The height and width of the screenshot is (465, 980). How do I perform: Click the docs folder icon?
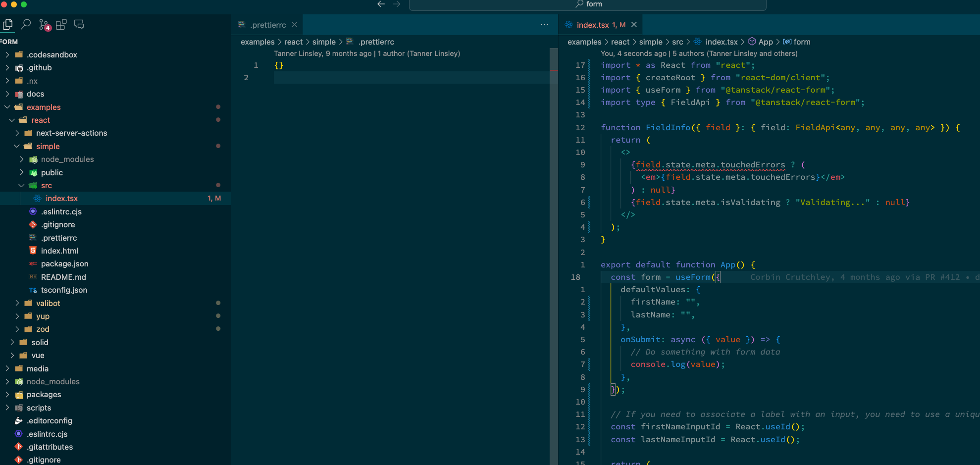19,94
